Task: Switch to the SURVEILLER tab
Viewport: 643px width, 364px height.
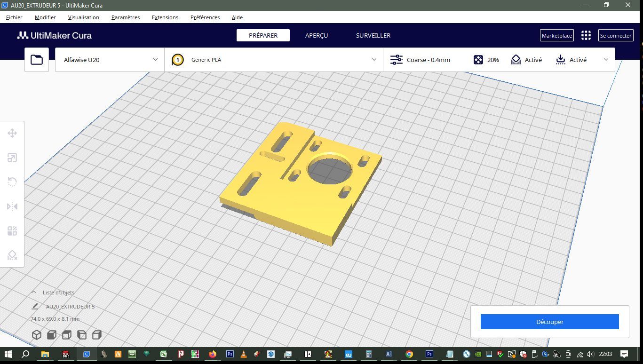Action: [373, 35]
